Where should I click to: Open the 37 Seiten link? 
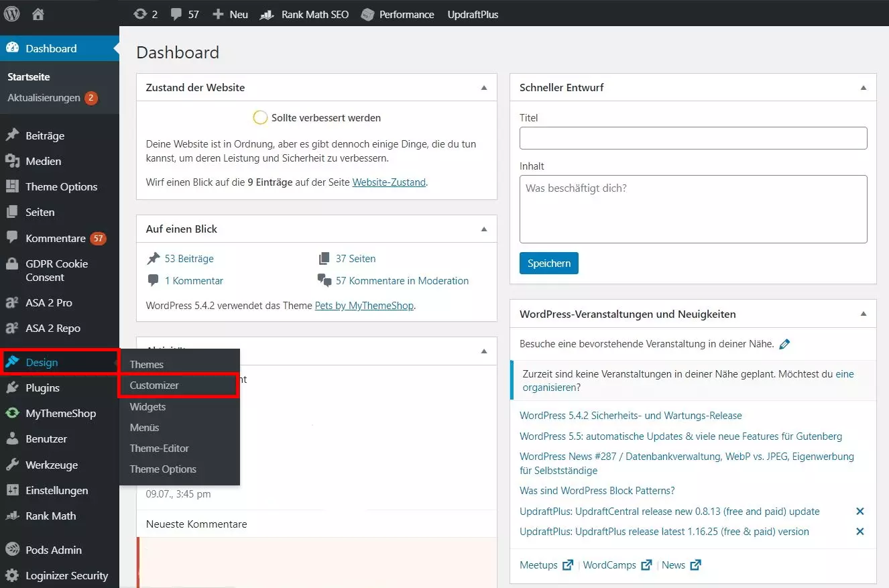tap(355, 258)
